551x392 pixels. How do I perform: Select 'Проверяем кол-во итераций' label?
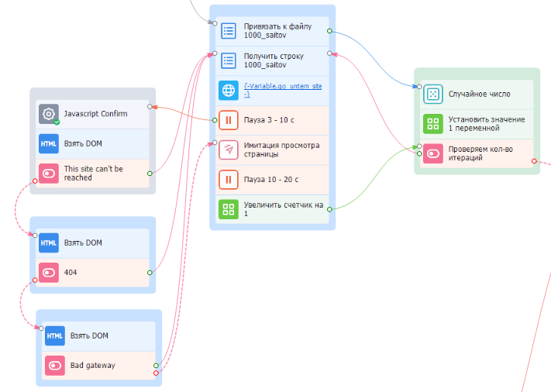point(480,153)
